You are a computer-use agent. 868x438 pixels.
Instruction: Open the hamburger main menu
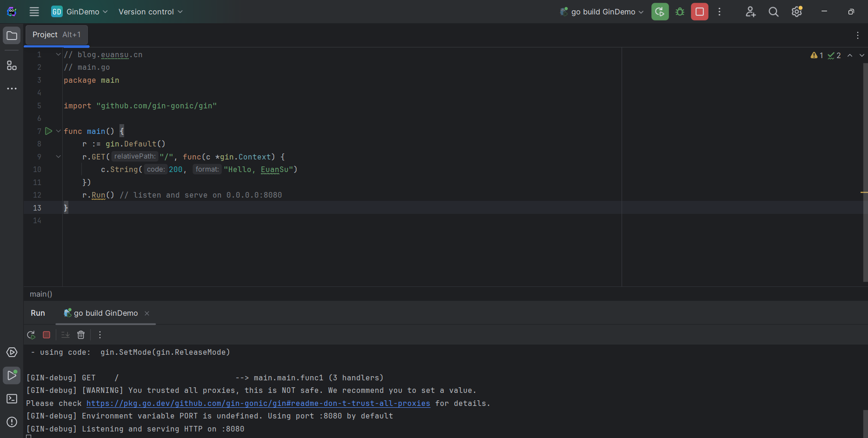coord(34,12)
